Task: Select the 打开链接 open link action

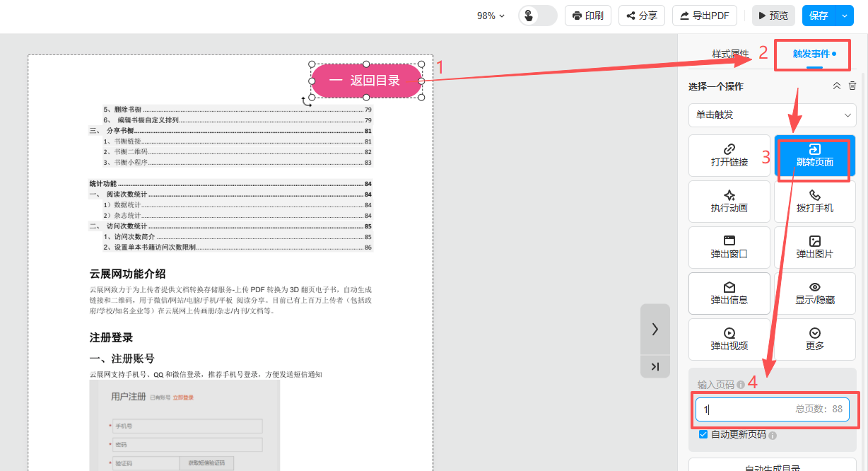Action: 729,156
